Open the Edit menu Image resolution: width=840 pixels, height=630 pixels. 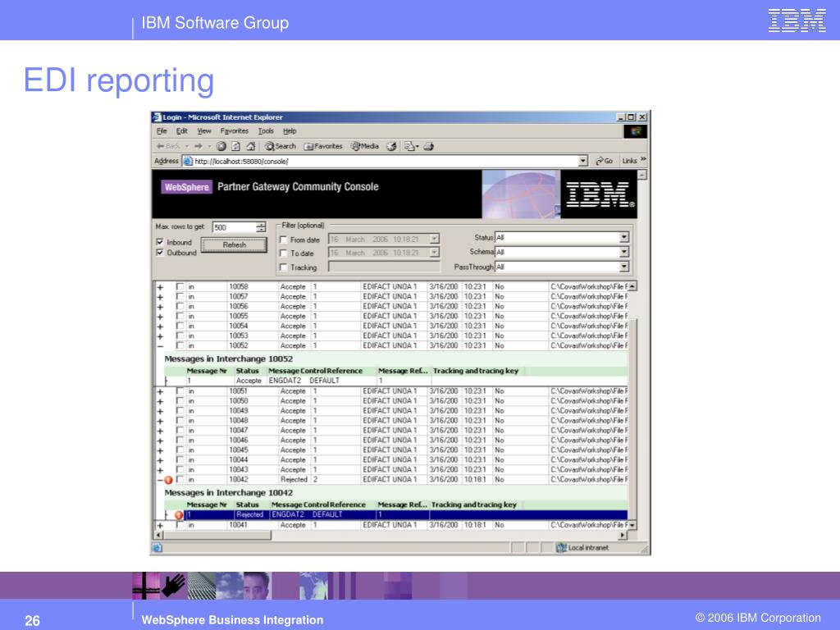182,131
